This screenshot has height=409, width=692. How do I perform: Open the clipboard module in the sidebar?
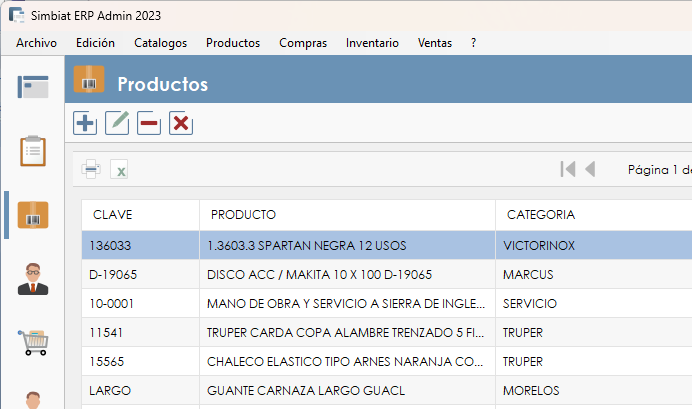[x=33, y=151]
